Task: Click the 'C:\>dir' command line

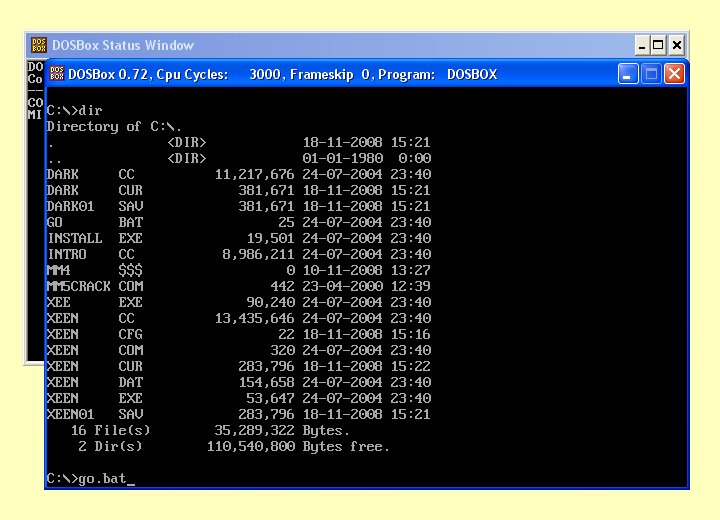Action: click(x=74, y=110)
